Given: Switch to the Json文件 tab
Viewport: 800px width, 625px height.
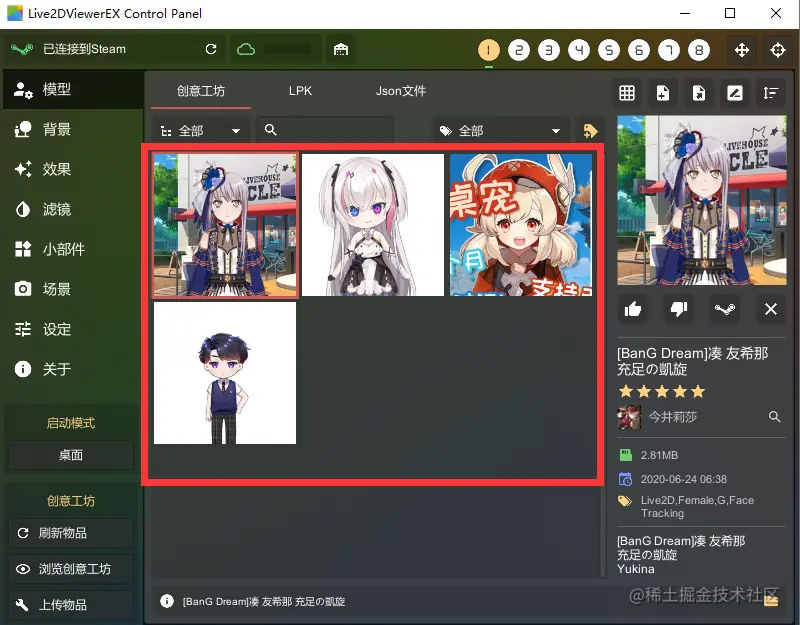Looking at the screenshot, I should [x=401, y=91].
